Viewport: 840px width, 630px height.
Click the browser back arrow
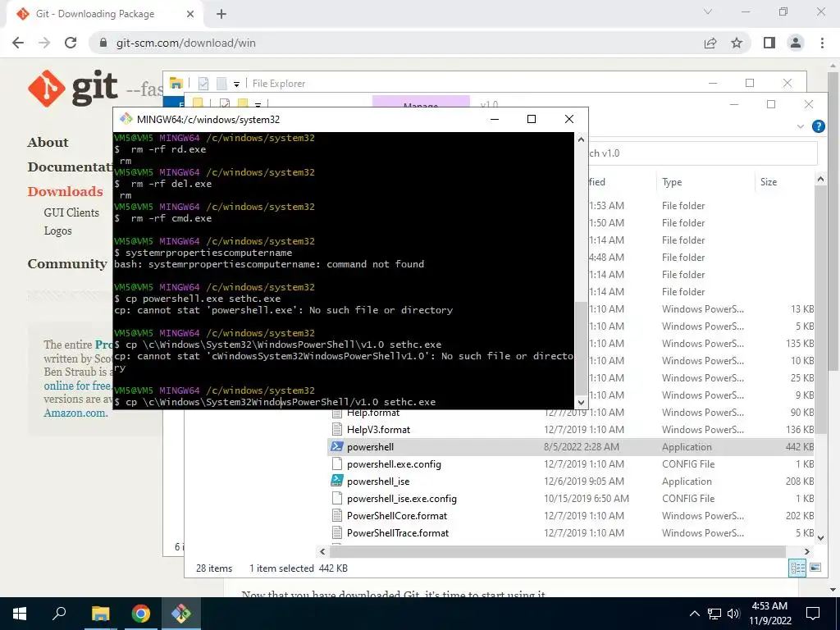click(x=18, y=43)
